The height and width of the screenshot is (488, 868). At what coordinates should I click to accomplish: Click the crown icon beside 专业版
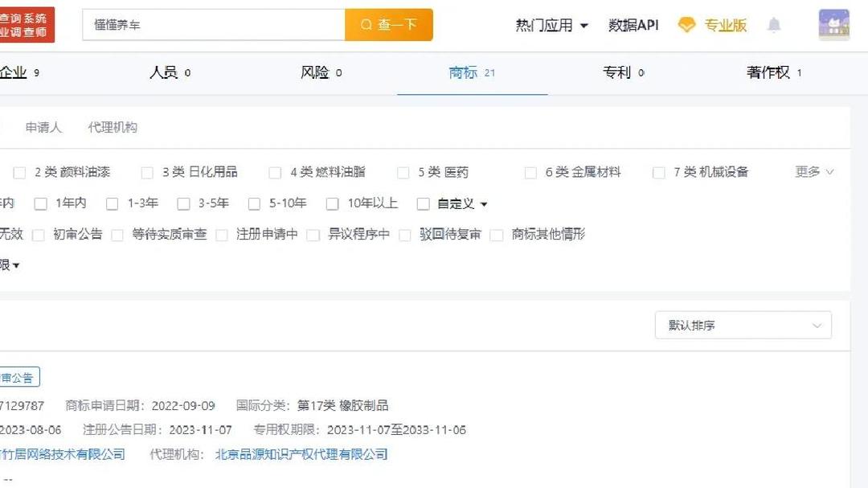tap(686, 25)
